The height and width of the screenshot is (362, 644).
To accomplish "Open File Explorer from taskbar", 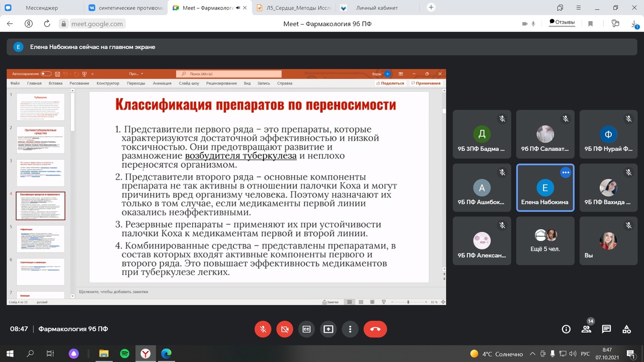I will pos(104,354).
